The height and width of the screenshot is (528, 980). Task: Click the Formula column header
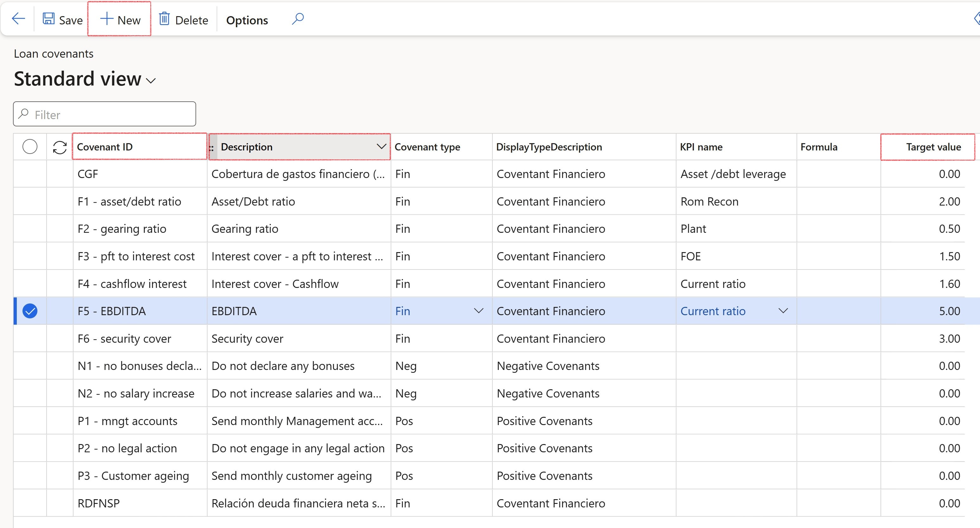coord(838,147)
